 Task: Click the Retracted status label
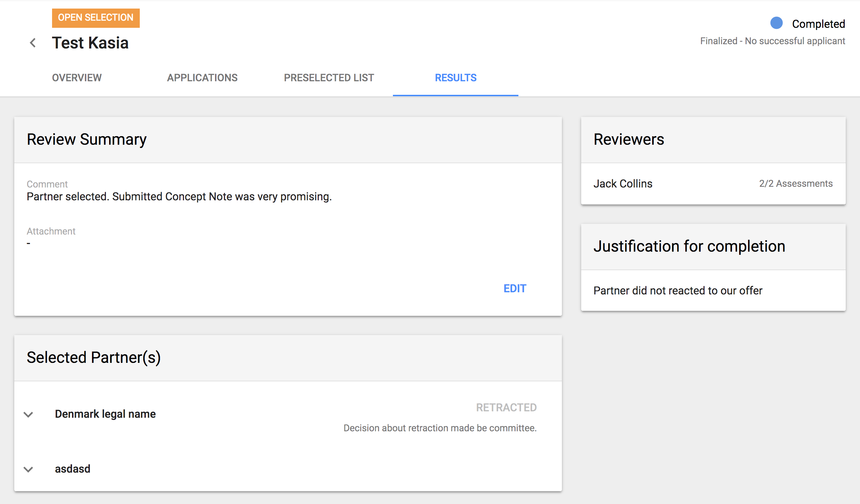[506, 407]
